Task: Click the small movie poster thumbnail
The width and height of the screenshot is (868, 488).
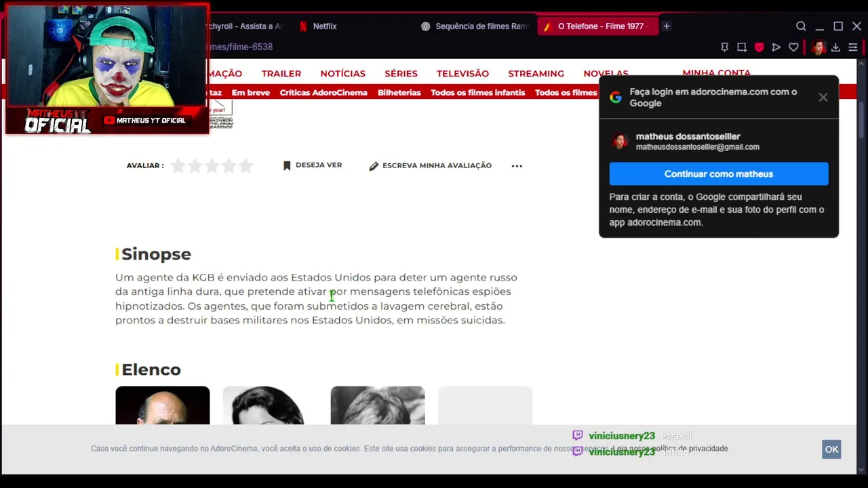Action: pos(221,115)
